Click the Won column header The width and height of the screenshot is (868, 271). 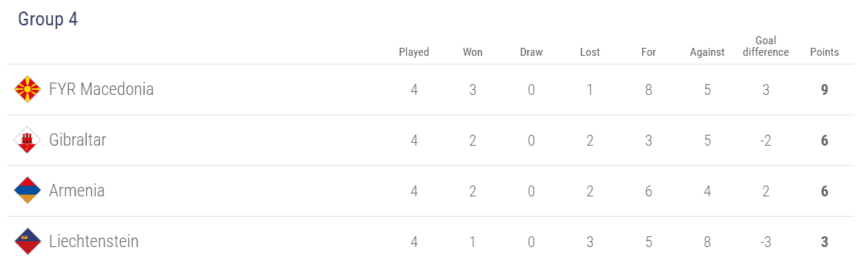pyautogui.click(x=473, y=53)
